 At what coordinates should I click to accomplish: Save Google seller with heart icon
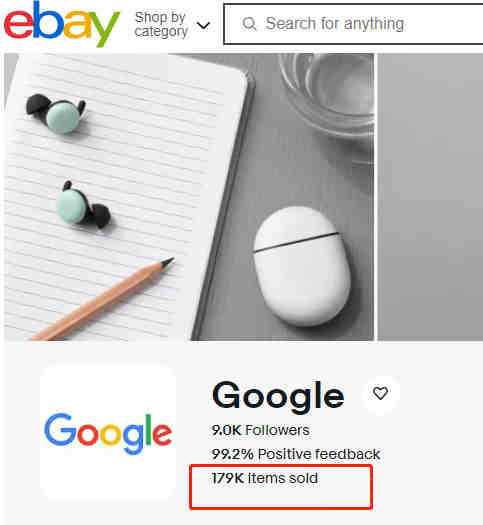click(381, 393)
